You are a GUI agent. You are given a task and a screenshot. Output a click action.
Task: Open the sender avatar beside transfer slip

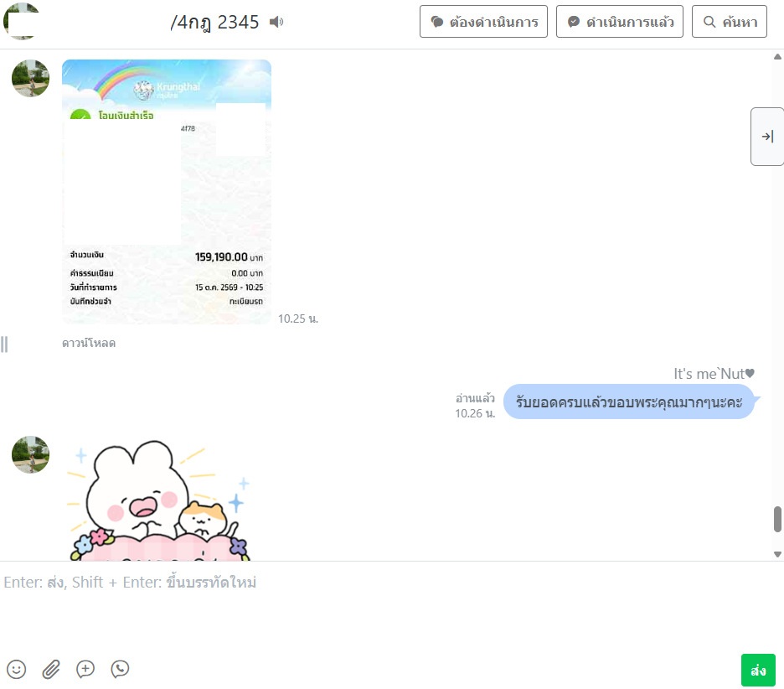30,78
